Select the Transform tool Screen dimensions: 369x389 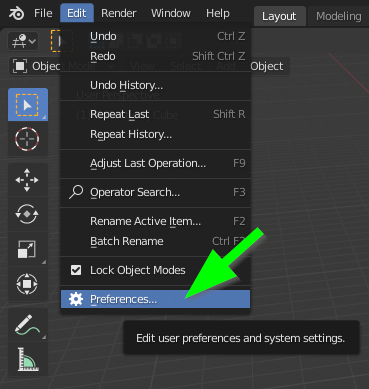27,284
